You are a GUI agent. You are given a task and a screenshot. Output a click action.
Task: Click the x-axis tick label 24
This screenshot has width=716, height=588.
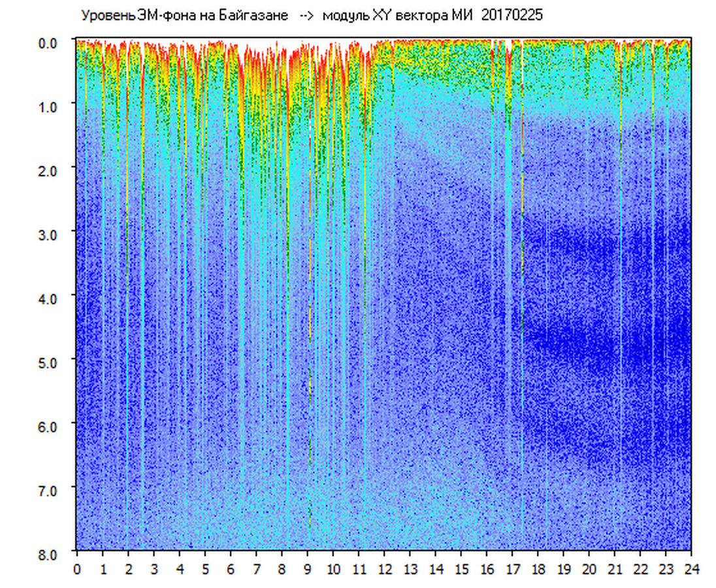tap(691, 569)
